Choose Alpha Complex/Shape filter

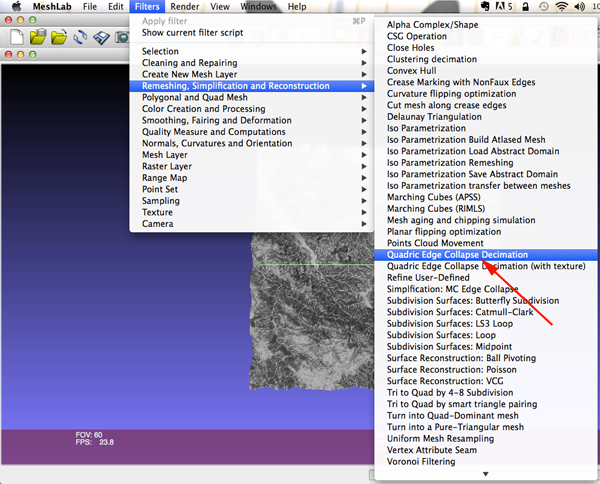click(486, 24)
